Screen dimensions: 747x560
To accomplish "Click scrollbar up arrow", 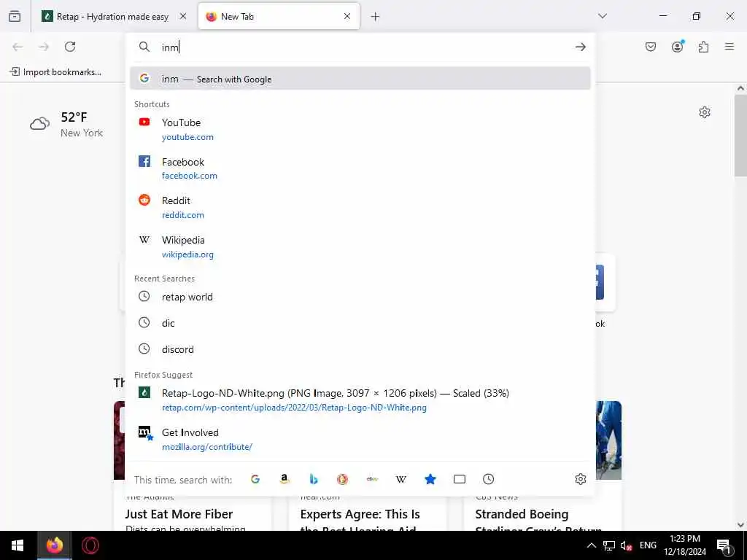I will click(740, 88).
